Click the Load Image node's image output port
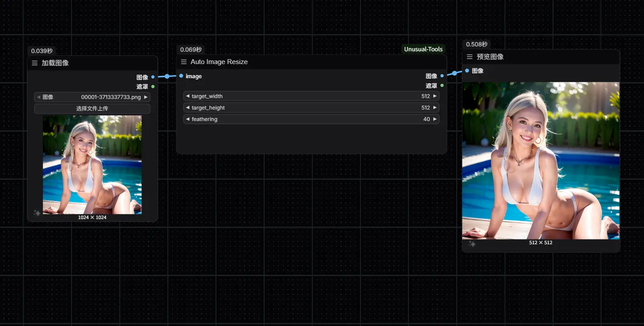The height and width of the screenshot is (326, 644). click(x=153, y=77)
